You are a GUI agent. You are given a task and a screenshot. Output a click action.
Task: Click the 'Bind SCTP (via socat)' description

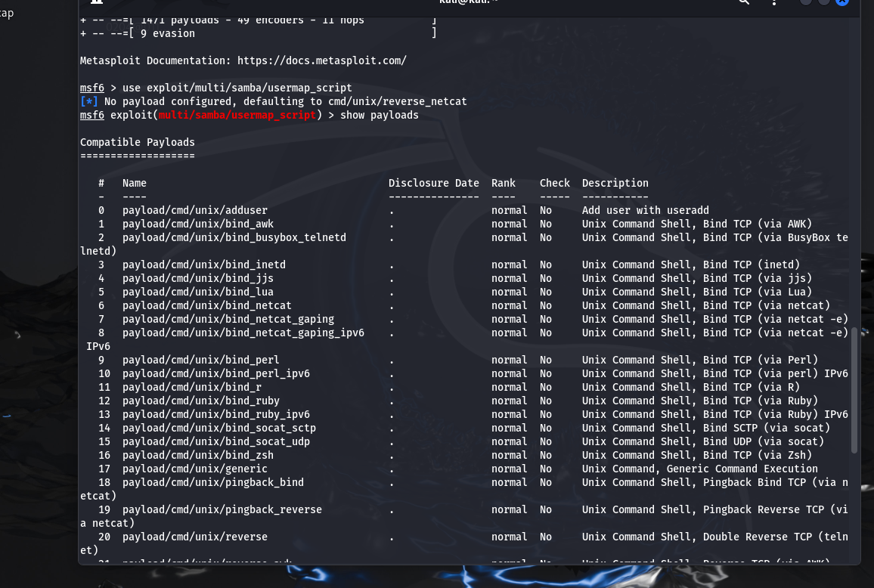click(767, 428)
